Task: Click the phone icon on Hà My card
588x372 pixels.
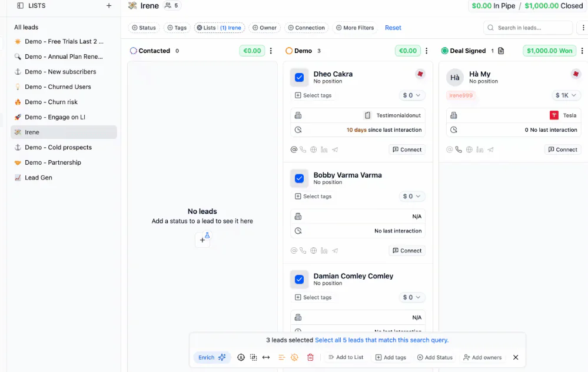Action: (x=459, y=150)
